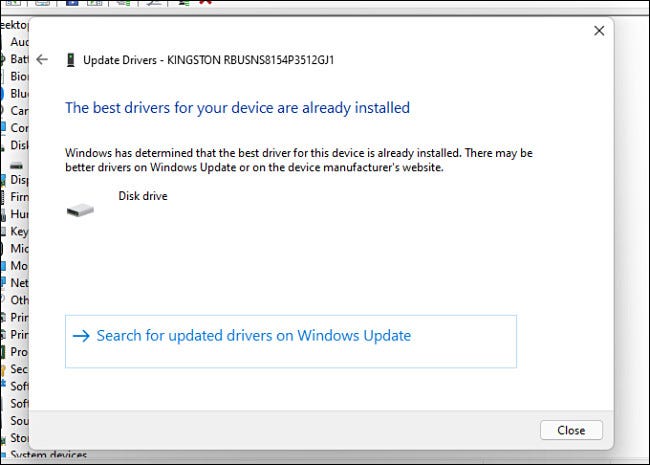
Task: Select the "Mic" category in Device Manager tree
Action: [19, 249]
